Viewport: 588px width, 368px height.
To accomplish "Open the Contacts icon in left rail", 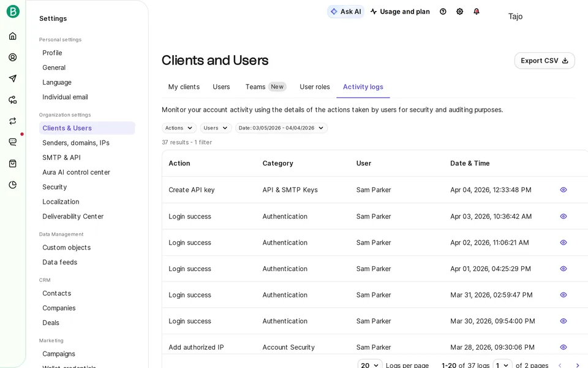I will pos(13,57).
